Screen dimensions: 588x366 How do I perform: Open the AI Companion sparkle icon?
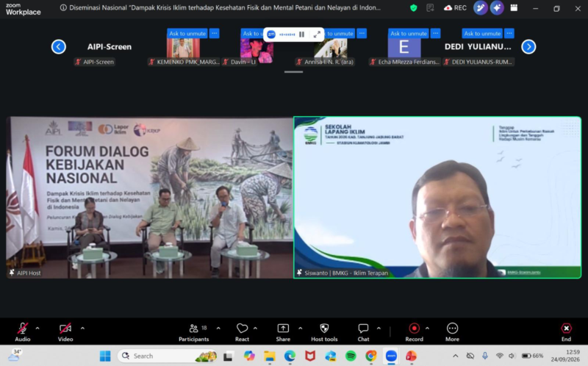point(497,8)
